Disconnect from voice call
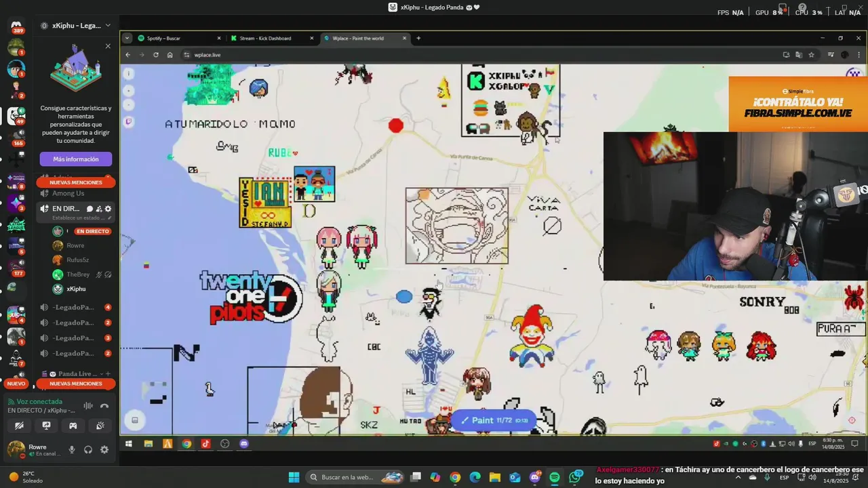 click(104, 406)
